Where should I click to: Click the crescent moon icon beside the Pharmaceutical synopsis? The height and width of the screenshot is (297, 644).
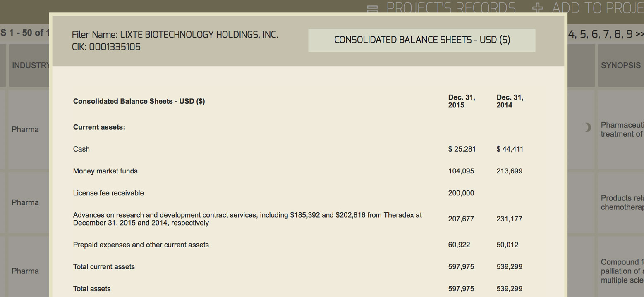588,128
